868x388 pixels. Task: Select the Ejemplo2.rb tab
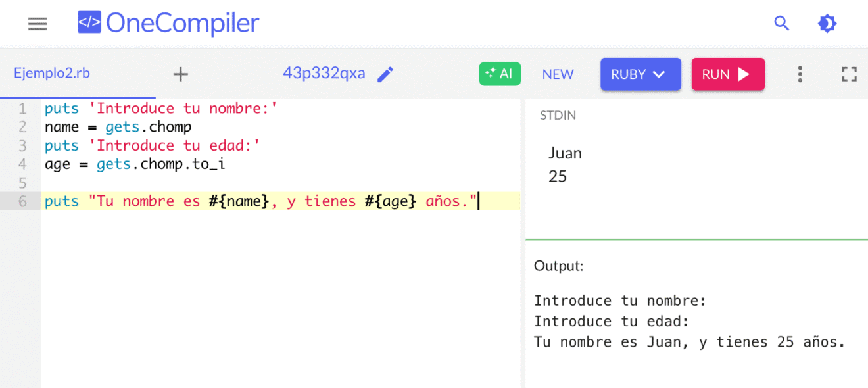click(51, 74)
